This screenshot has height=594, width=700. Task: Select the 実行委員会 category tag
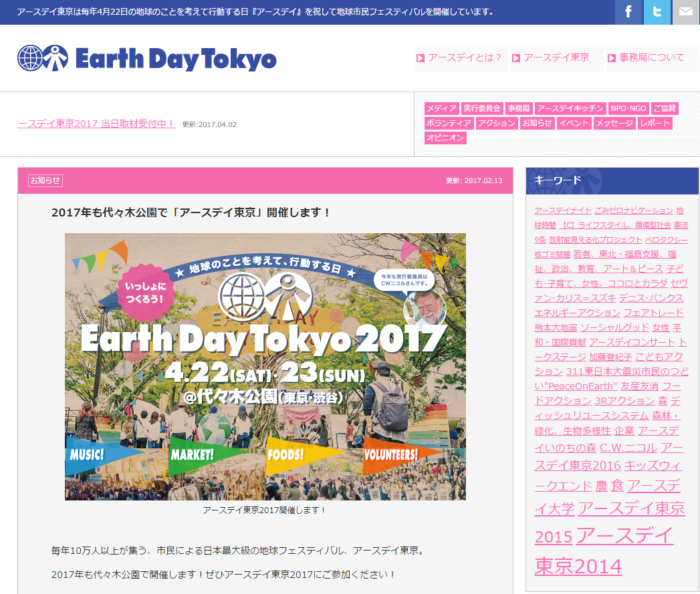(x=481, y=108)
